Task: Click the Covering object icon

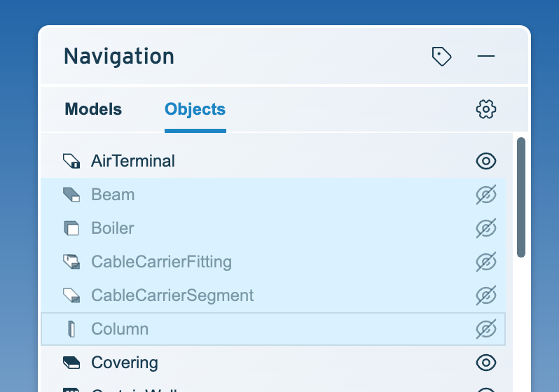Action: 71,363
